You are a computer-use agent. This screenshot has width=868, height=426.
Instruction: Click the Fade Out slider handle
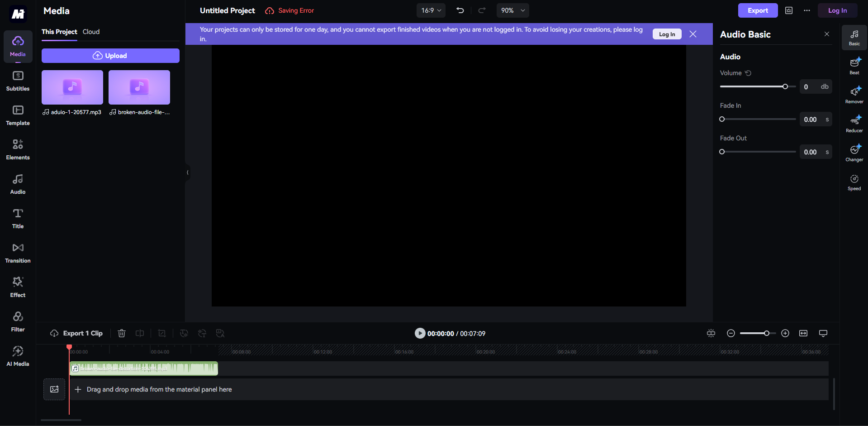point(722,152)
